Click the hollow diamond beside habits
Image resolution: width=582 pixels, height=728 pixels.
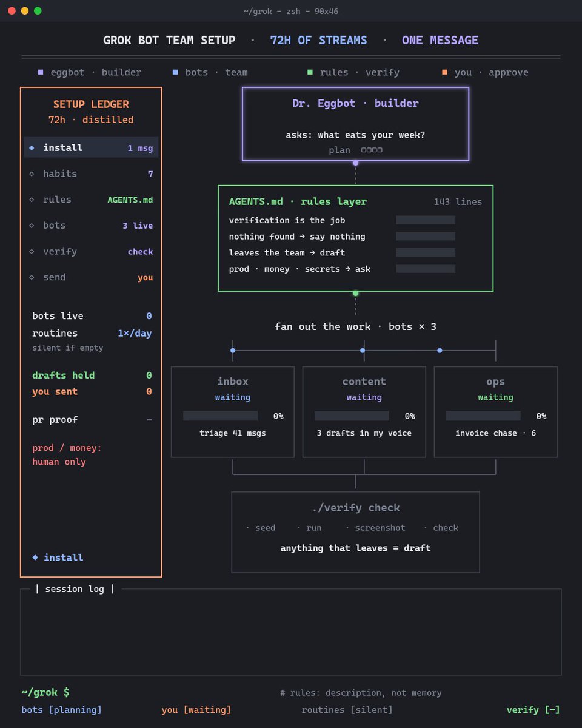[32, 174]
